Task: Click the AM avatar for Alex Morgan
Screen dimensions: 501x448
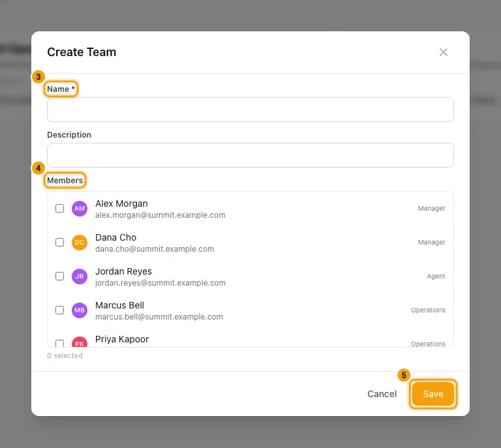Action: [x=80, y=209]
